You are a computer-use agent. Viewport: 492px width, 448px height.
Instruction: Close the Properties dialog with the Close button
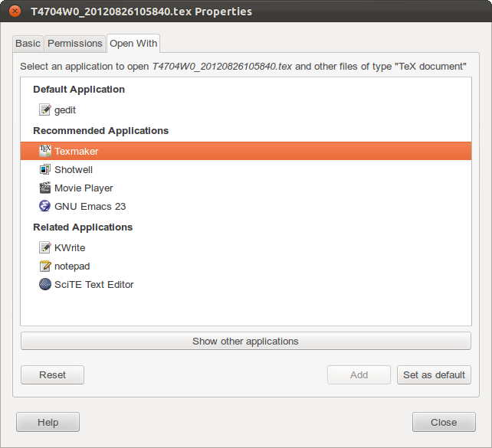[444, 422]
